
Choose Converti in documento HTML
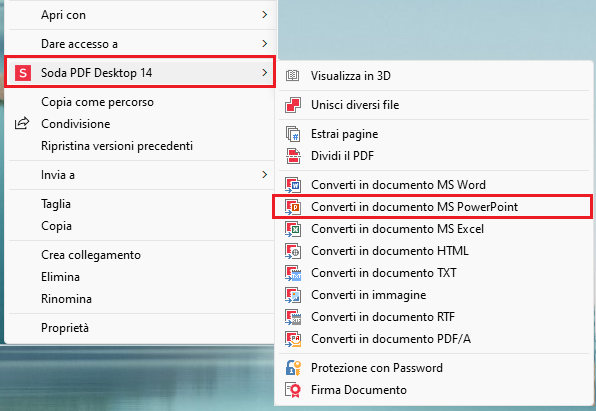click(x=390, y=251)
